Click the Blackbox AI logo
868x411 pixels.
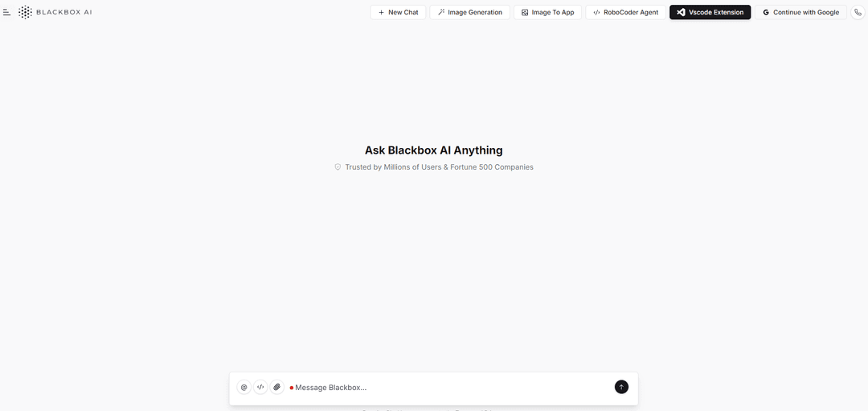tap(55, 12)
